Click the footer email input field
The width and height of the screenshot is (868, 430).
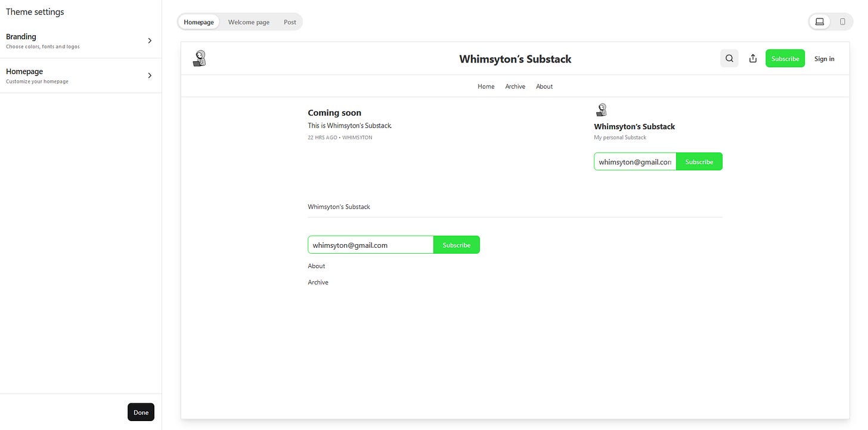(370, 245)
